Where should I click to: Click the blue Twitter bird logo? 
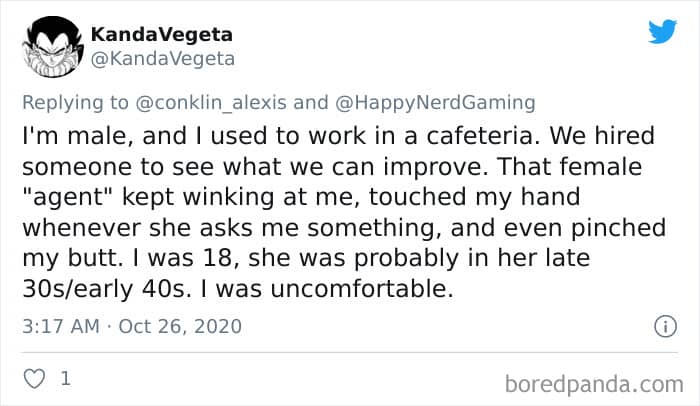661,33
